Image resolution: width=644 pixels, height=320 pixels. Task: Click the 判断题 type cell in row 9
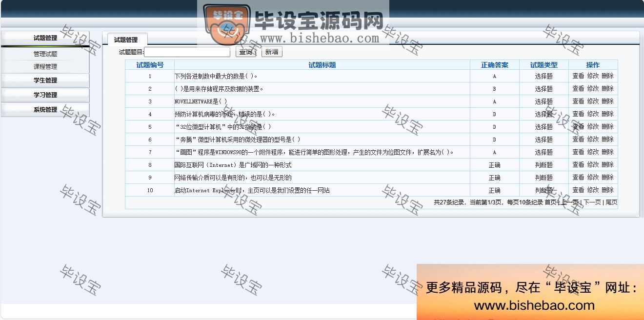tap(543, 178)
